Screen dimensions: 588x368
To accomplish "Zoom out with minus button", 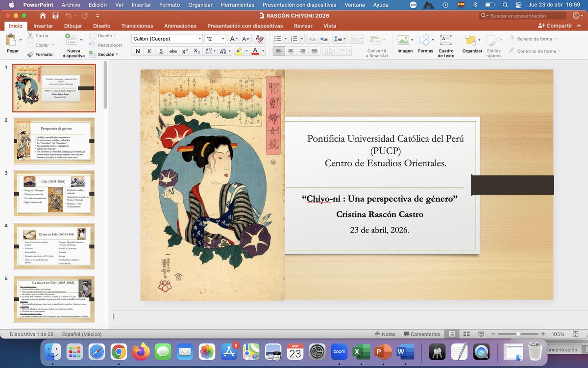I will (493, 334).
